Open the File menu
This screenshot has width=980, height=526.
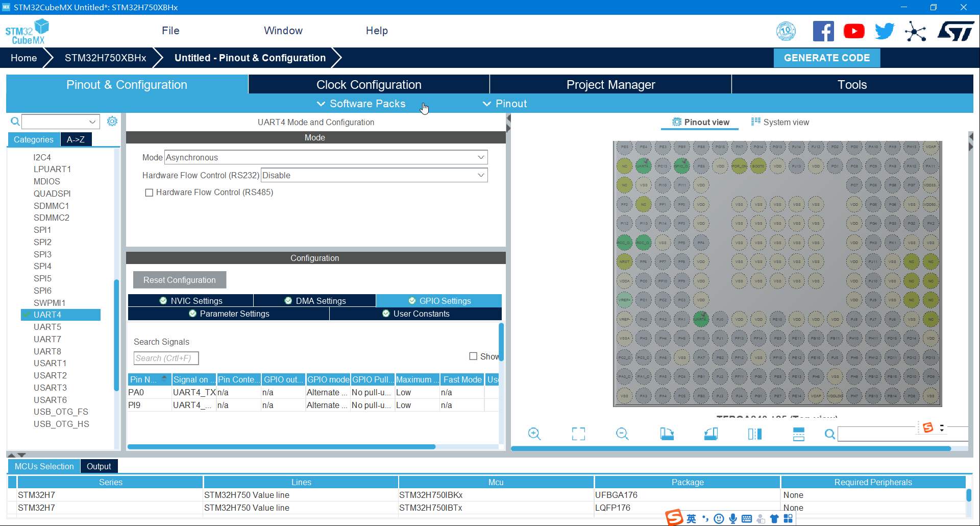[x=170, y=31]
